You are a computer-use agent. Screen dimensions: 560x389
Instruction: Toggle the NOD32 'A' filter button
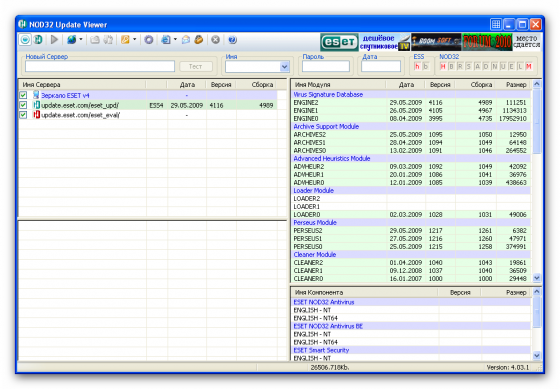477,66
